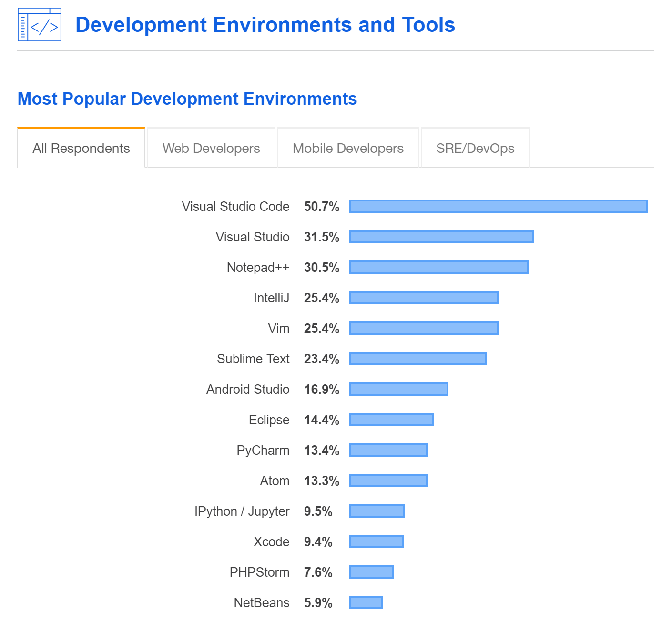Click the 30.5% value
Viewport: 672px width, 621px height.
[x=322, y=267]
